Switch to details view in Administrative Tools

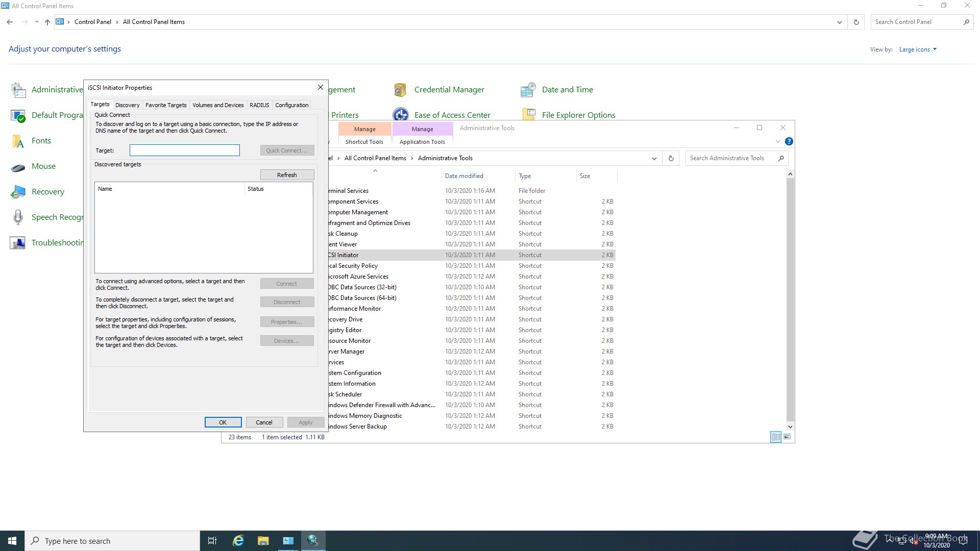pos(776,437)
